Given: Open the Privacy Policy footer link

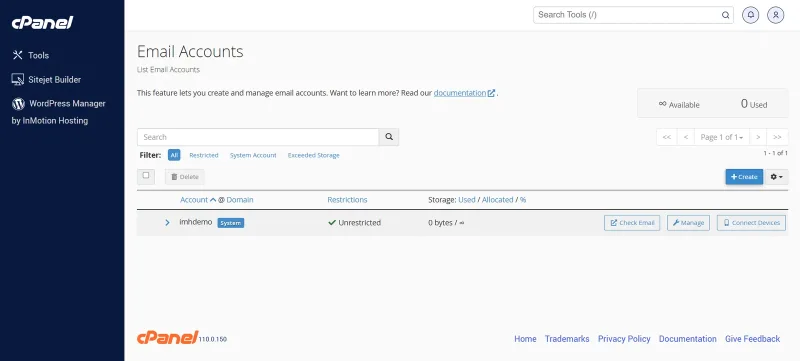Looking at the screenshot, I should 624,339.
